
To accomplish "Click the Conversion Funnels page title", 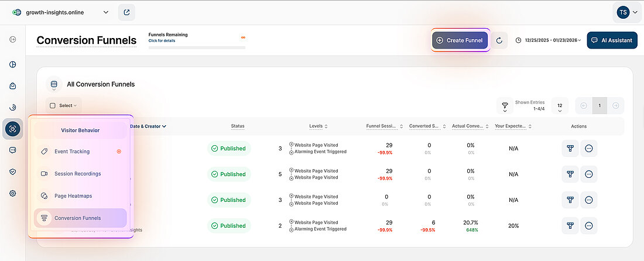I will click(x=86, y=40).
